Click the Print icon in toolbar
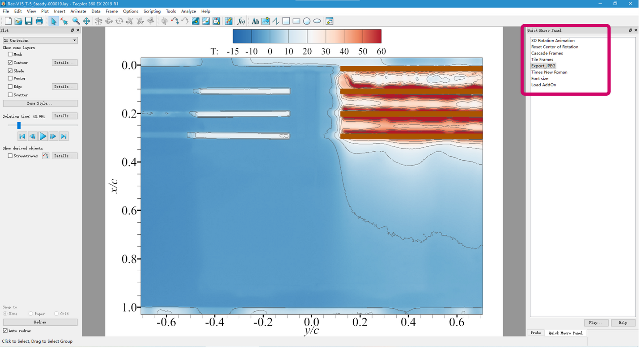This screenshot has width=644, height=349. click(x=39, y=21)
